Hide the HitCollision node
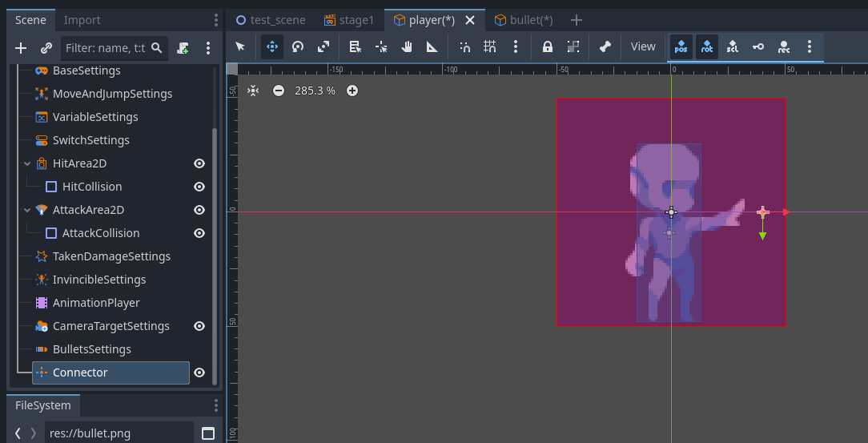The width and height of the screenshot is (868, 443). click(199, 187)
